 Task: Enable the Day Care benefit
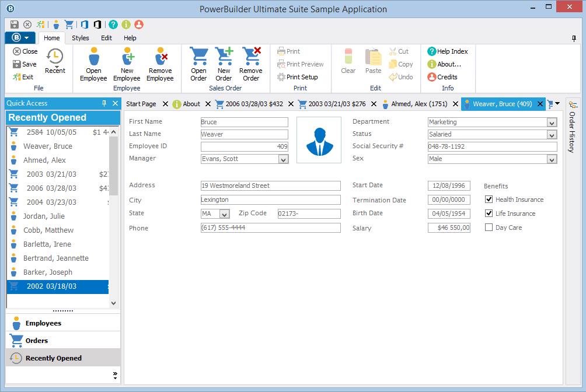(x=489, y=227)
